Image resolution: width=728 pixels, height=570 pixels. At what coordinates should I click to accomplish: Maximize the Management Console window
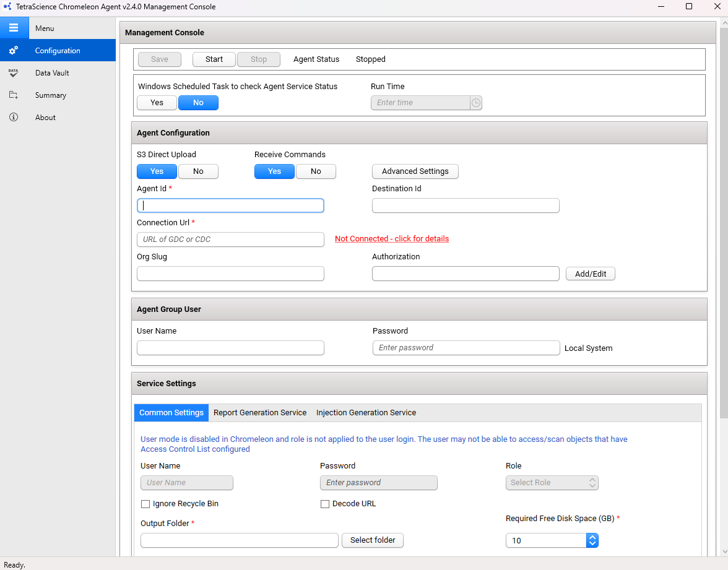[x=689, y=6]
